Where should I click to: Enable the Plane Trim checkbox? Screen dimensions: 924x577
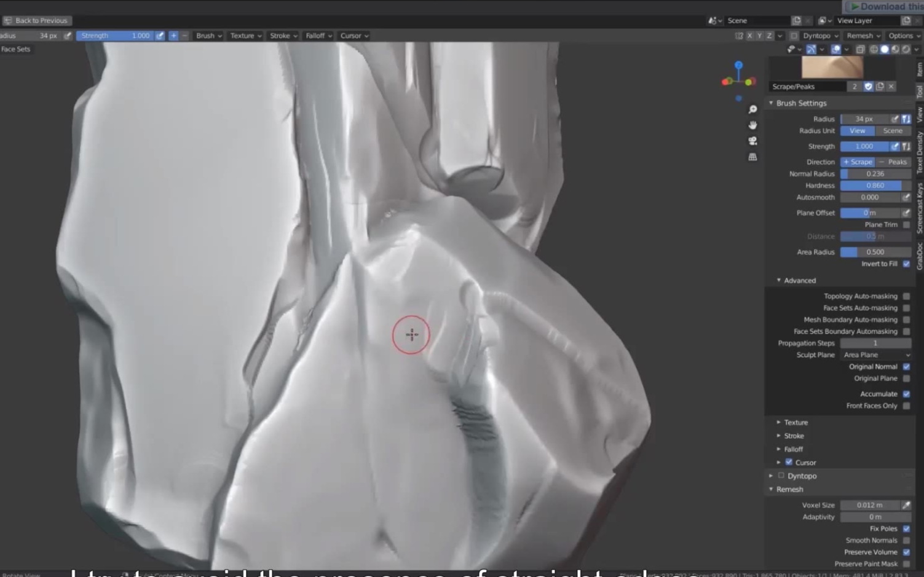[906, 225]
